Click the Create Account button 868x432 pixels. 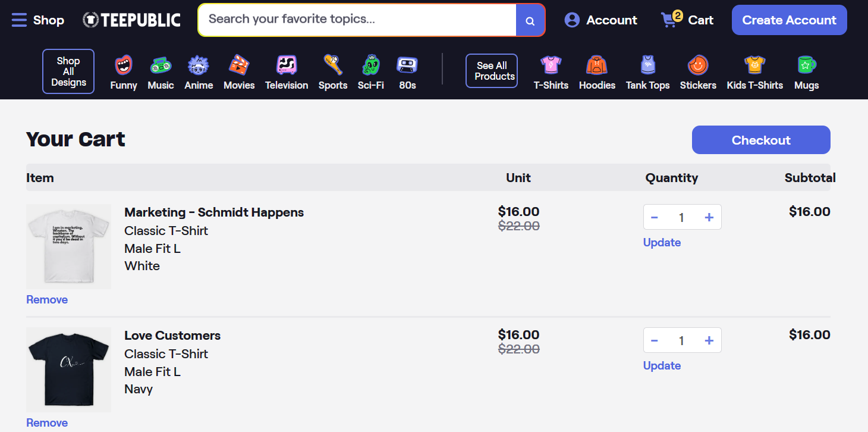789,20
